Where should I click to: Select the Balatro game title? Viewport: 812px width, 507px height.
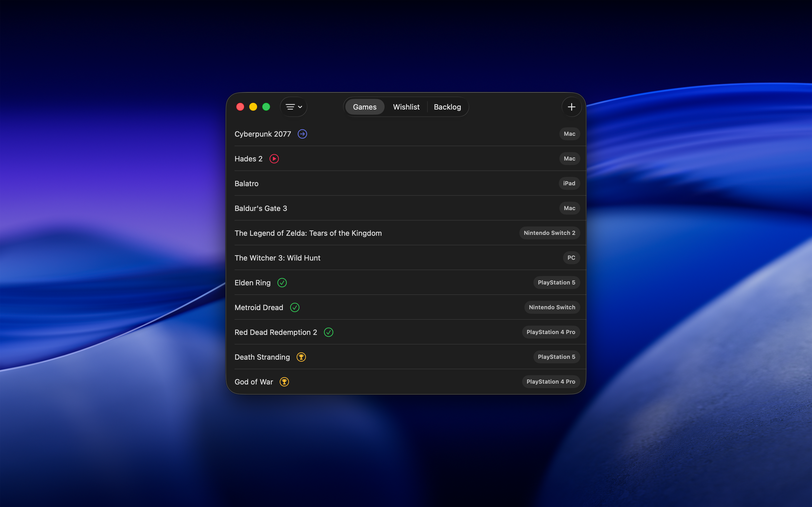(x=246, y=183)
